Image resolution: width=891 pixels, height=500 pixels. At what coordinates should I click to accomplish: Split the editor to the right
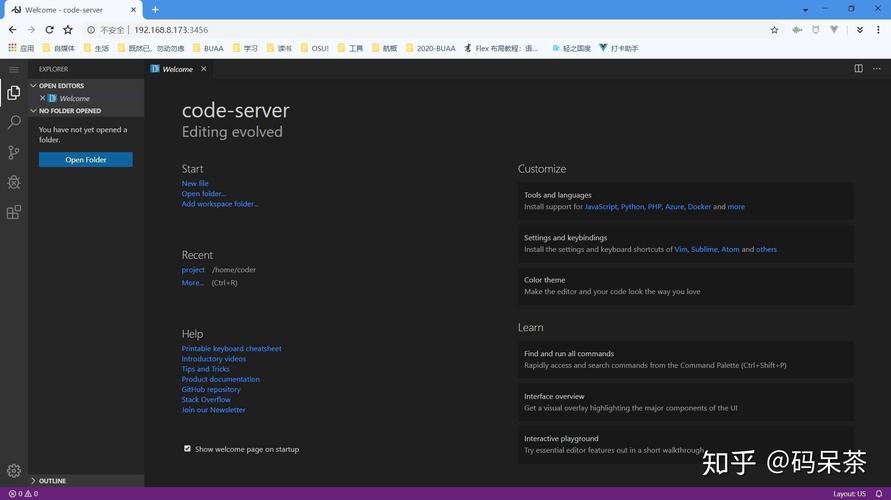point(858,68)
